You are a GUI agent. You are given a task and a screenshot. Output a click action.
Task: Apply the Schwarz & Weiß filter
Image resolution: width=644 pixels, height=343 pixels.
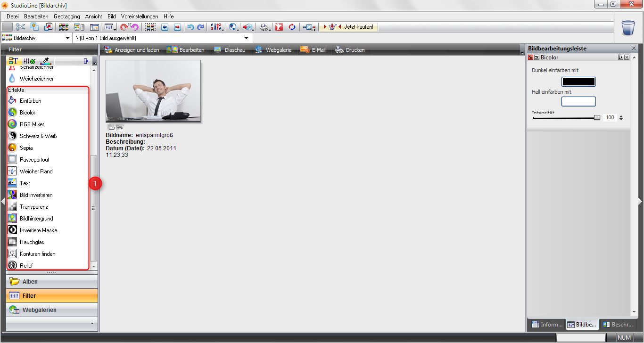tap(38, 136)
